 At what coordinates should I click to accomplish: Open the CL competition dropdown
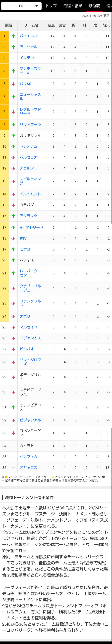[21, 6]
